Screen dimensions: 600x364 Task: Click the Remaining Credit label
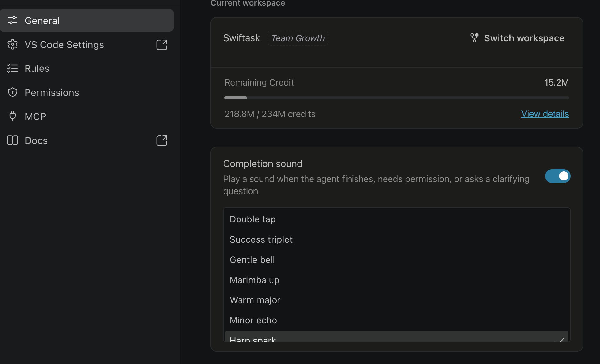click(x=259, y=82)
